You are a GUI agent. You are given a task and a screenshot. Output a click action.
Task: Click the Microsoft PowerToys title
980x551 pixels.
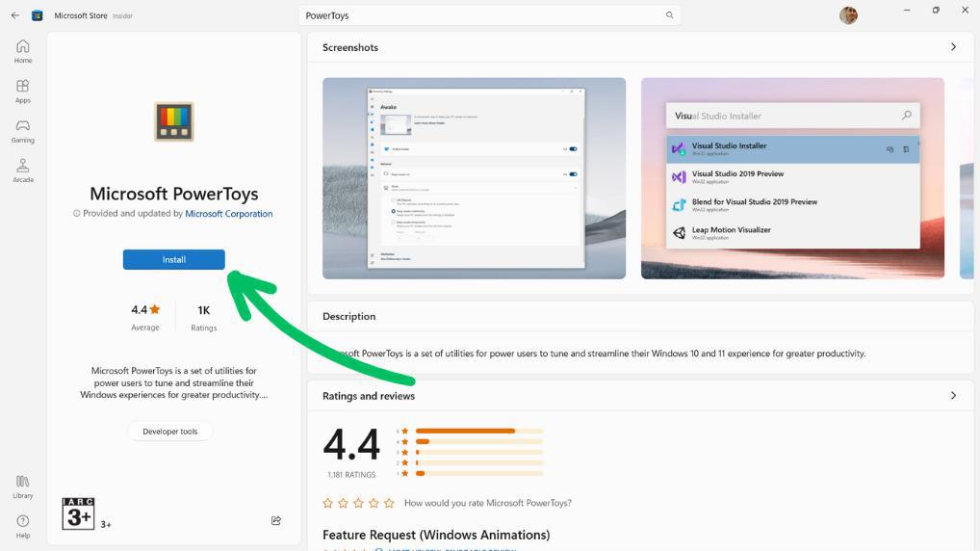[x=173, y=194]
